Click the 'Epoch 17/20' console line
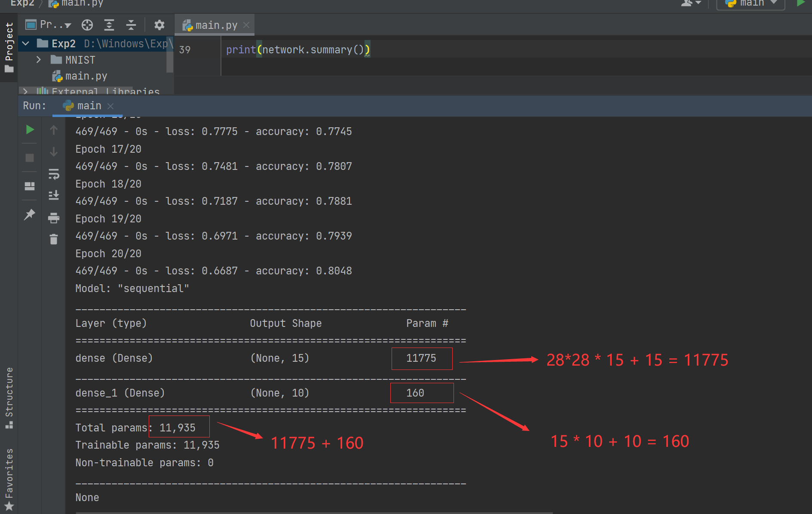Screen dimensions: 812x514 (108, 149)
